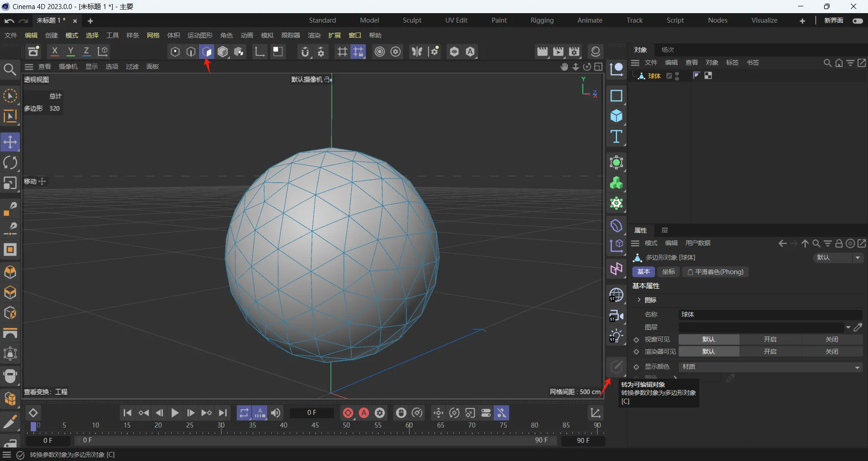Set renderer visibility to 开启

point(770,352)
